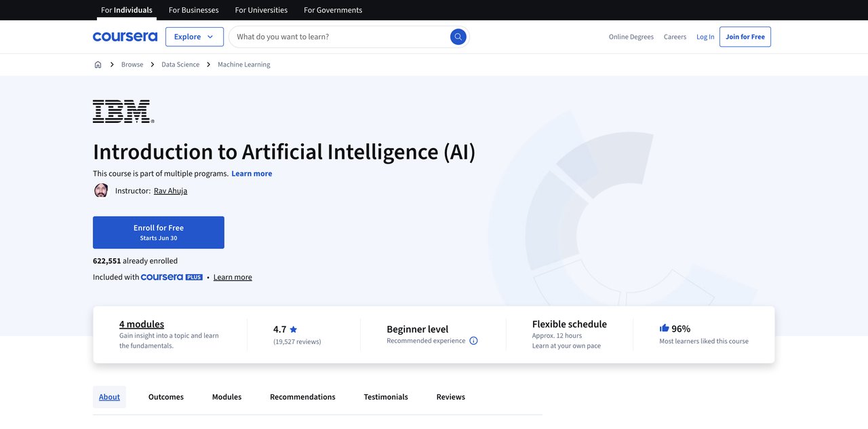Switch to the Recommendations tab

(x=302, y=397)
